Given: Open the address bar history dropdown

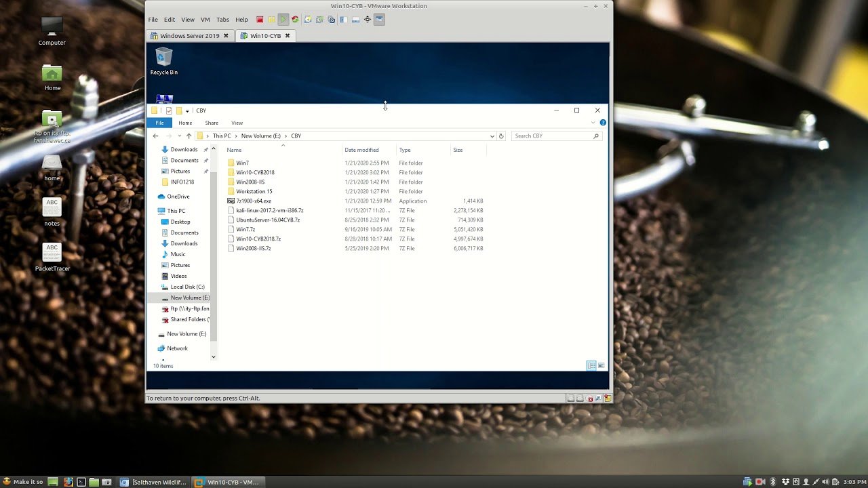Looking at the screenshot, I should coord(492,136).
